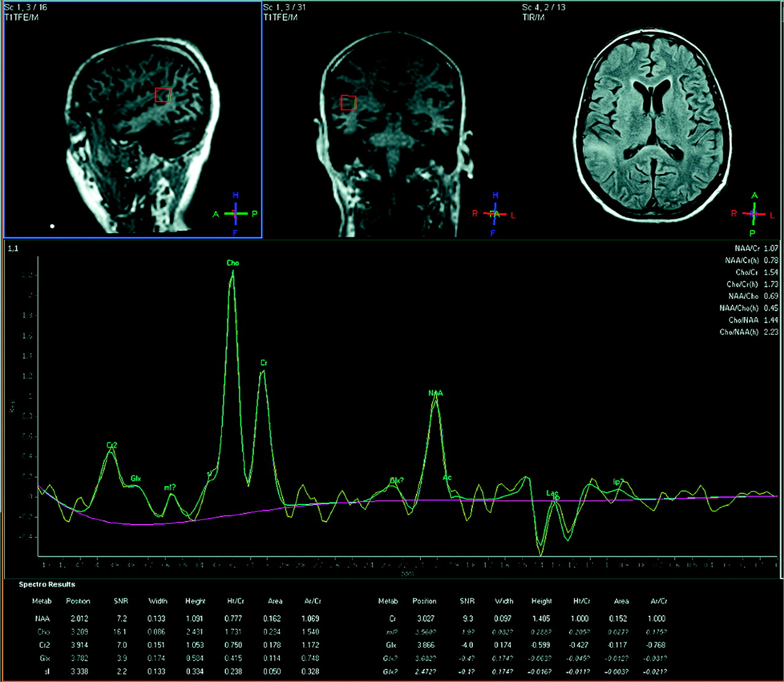Click the red voxel box on coronal image
The width and height of the screenshot is (784, 682).
coord(349,102)
